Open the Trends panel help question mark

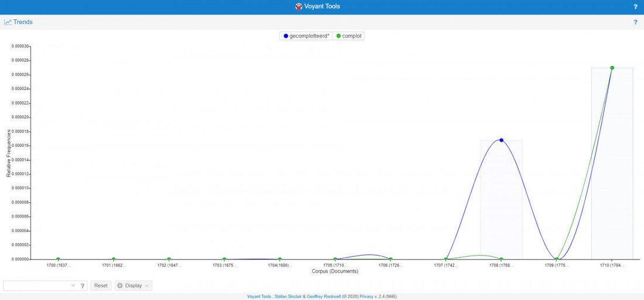(x=635, y=22)
